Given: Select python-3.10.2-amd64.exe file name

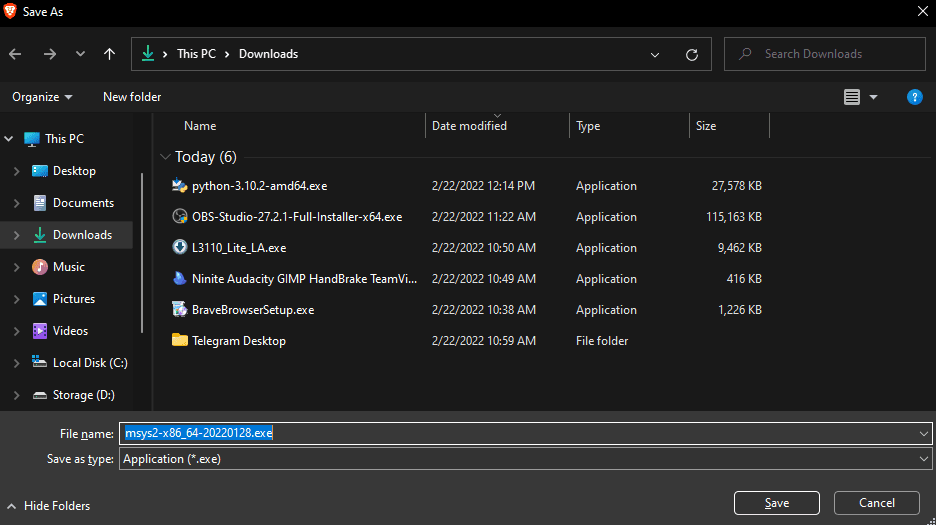Looking at the screenshot, I should tap(260, 186).
